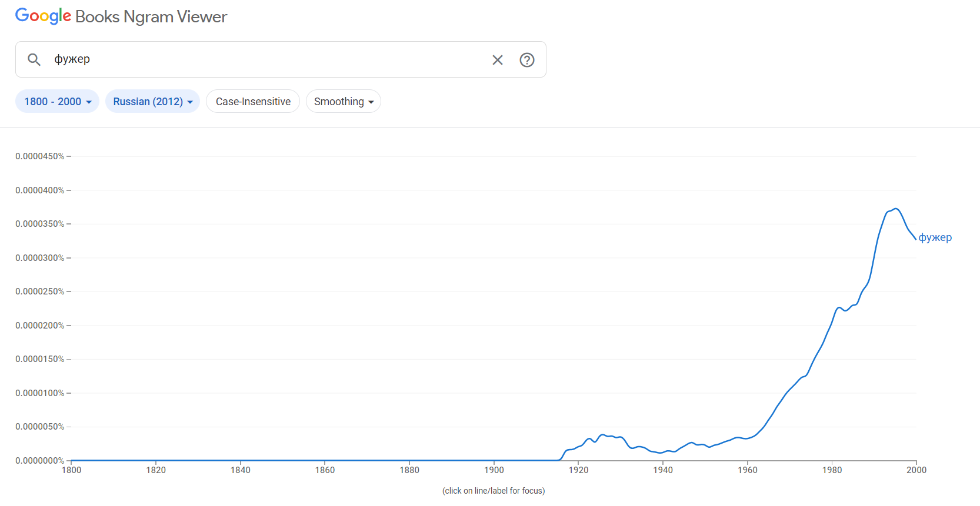This screenshot has height=506, width=980.
Task: Click the chart line bump near 1925
Action: [602, 435]
